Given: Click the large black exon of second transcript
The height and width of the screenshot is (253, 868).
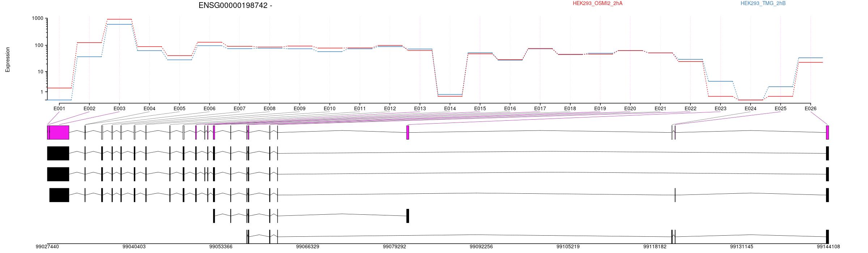Looking at the screenshot, I should pyautogui.click(x=58, y=153).
